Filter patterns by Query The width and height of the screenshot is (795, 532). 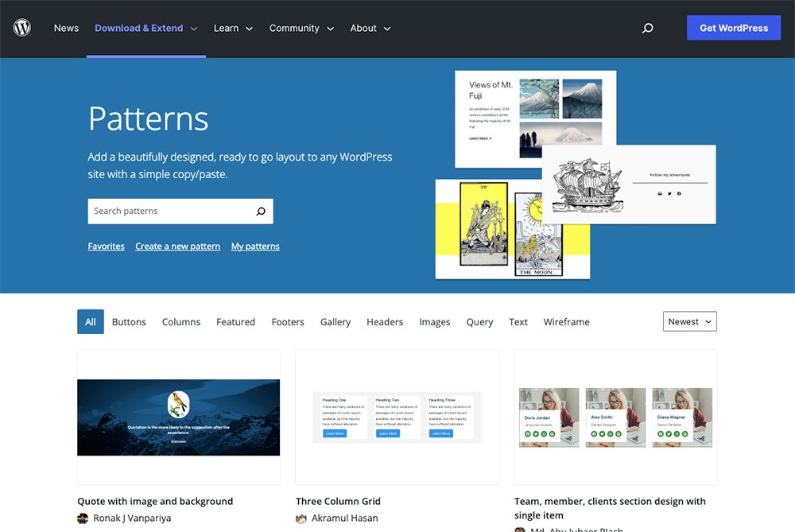pyautogui.click(x=479, y=322)
